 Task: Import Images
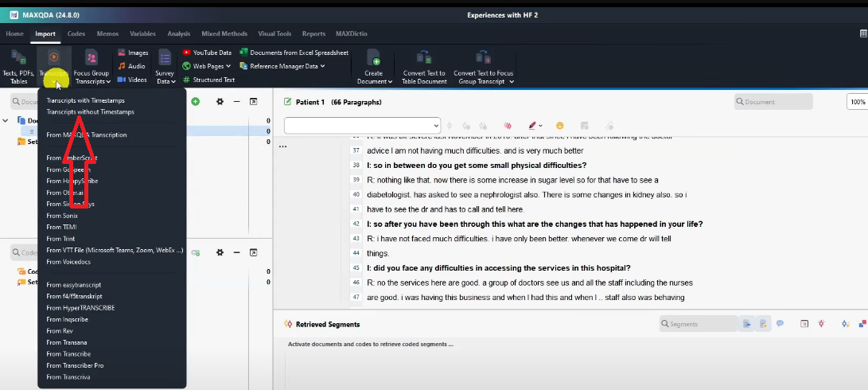pos(134,53)
